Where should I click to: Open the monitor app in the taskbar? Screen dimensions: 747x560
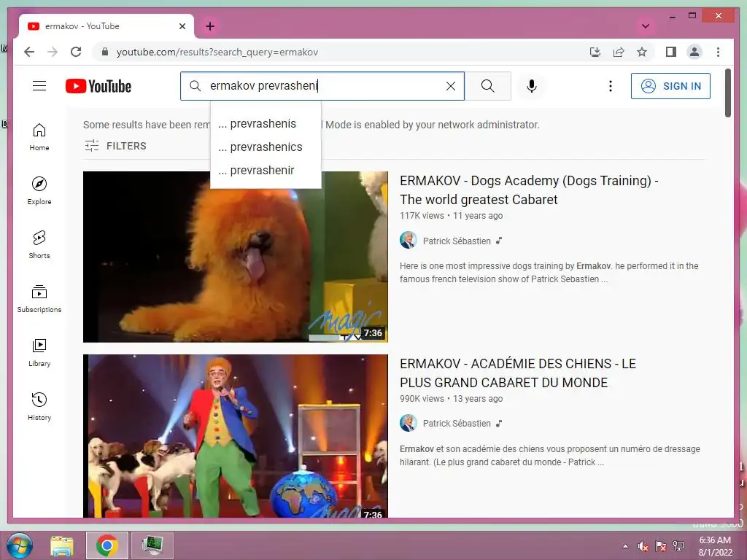pos(152,545)
